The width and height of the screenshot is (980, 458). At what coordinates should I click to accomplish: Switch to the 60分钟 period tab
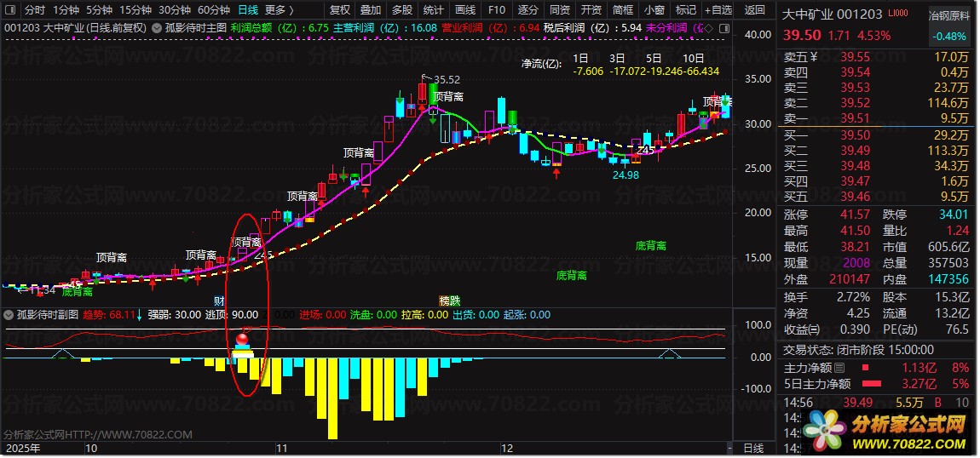pos(213,10)
